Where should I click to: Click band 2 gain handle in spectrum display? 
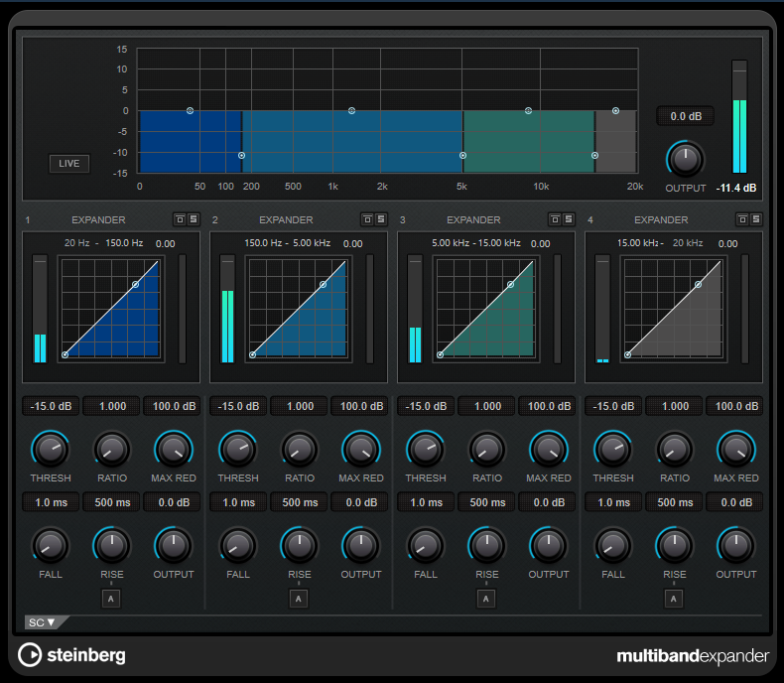[x=352, y=110]
